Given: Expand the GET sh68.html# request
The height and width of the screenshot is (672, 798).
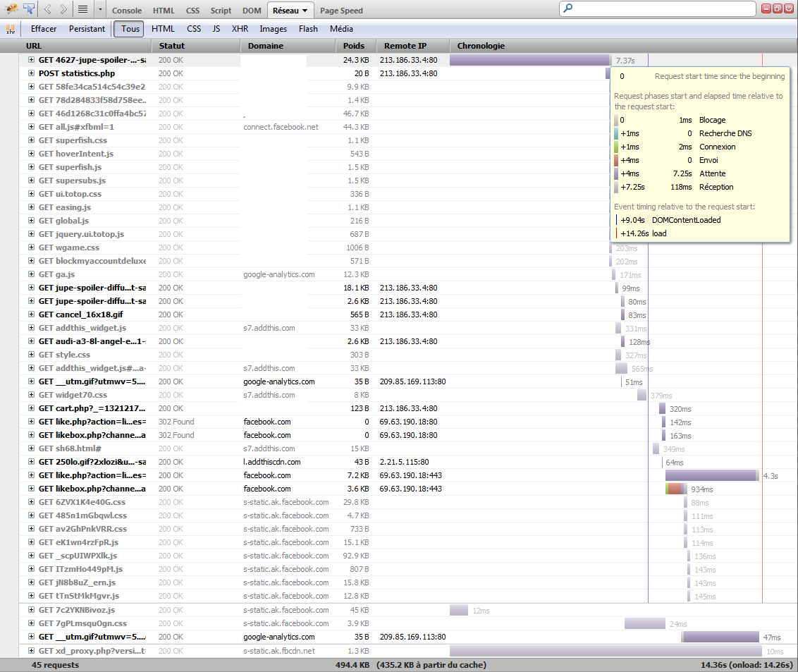Looking at the screenshot, I should (x=32, y=448).
